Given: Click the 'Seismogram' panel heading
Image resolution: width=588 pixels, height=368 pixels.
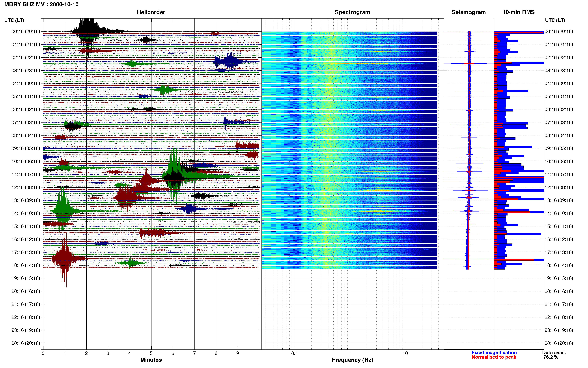Looking at the screenshot, I should (x=468, y=12).
